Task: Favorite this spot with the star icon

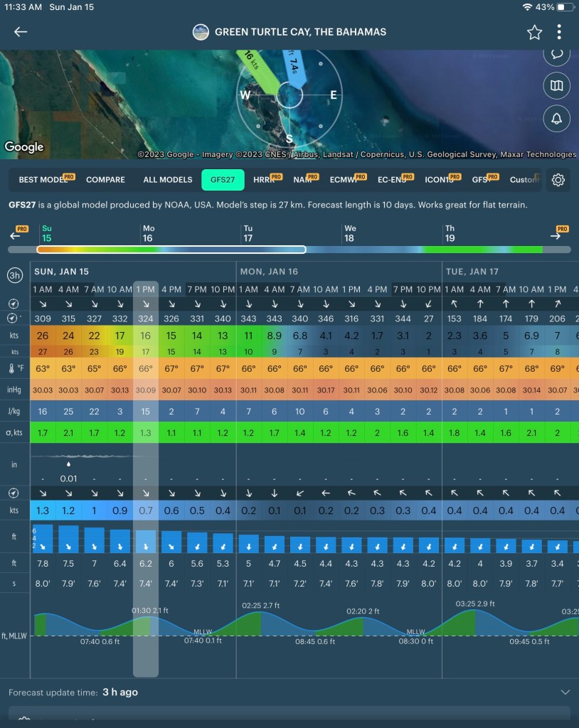Action: pyautogui.click(x=534, y=32)
